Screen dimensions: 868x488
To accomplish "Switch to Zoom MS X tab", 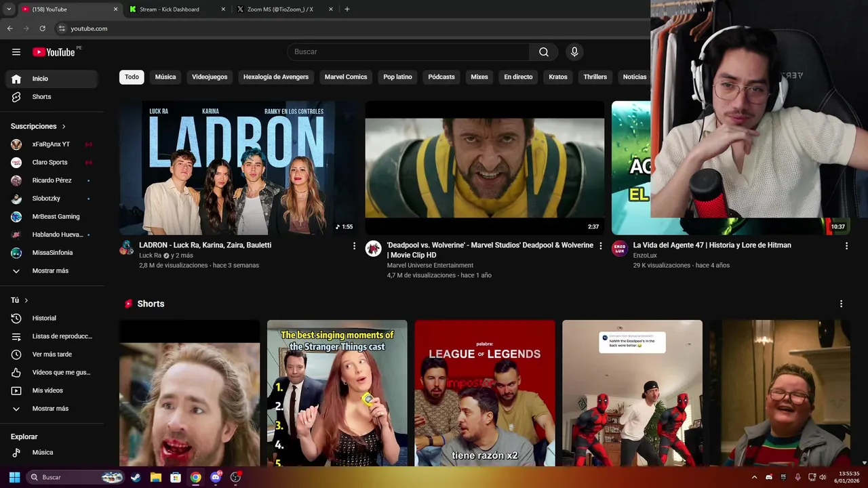I will (x=285, y=9).
